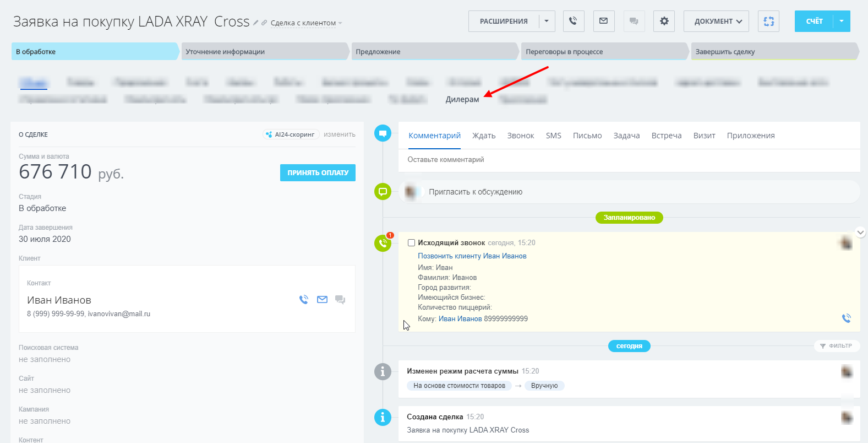Screen dimensions: 868x443
Task: Click не заполнено under Сайт
Action: point(45,390)
